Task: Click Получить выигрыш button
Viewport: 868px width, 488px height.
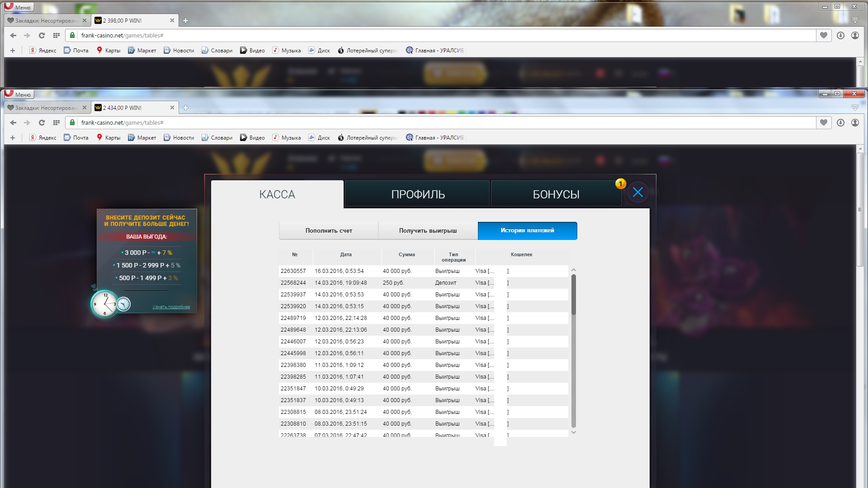Action: coord(428,230)
